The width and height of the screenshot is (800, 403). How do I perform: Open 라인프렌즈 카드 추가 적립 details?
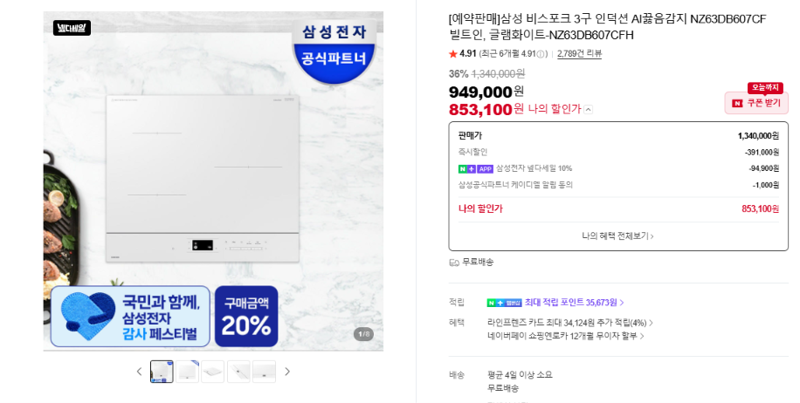click(x=570, y=323)
